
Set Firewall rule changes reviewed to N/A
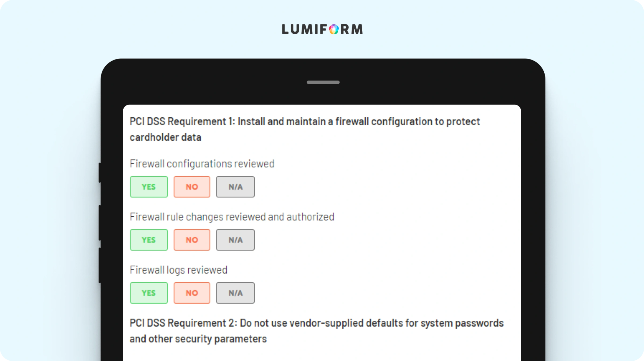tap(235, 240)
